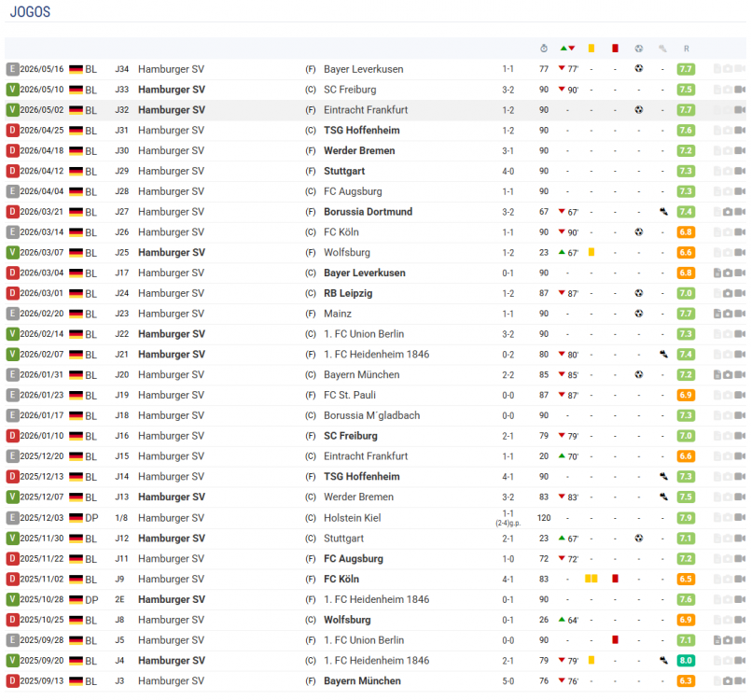Open Borussia M´gladbach team link
Viewport: 751px width, 700px height.
(371, 415)
